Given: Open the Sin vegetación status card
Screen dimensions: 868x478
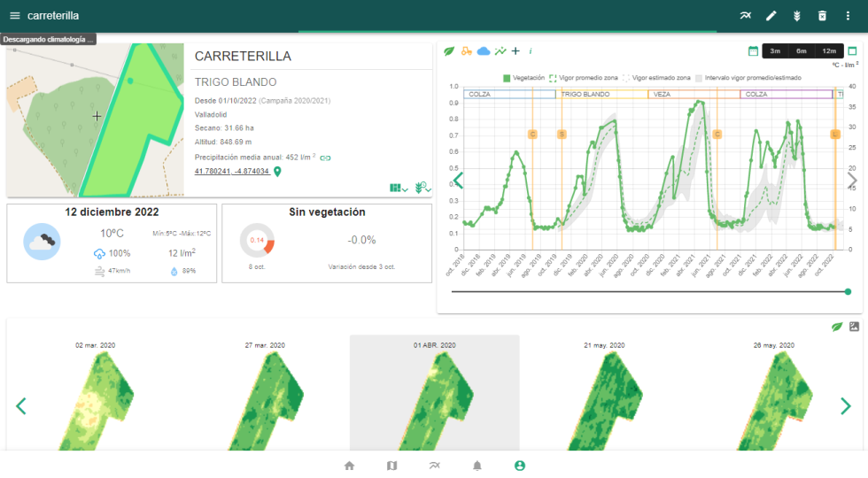Looking at the screenshot, I should pyautogui.click(x=327, y=243).
